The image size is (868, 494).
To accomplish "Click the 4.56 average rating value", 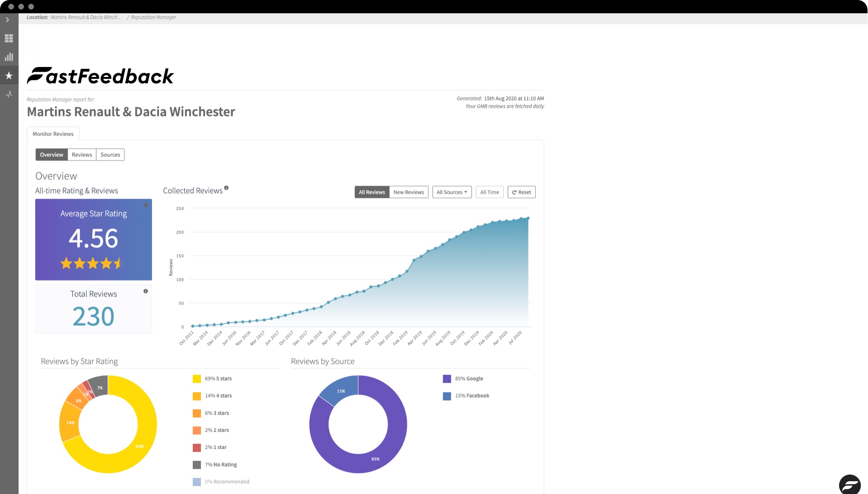I will [94, 238].
